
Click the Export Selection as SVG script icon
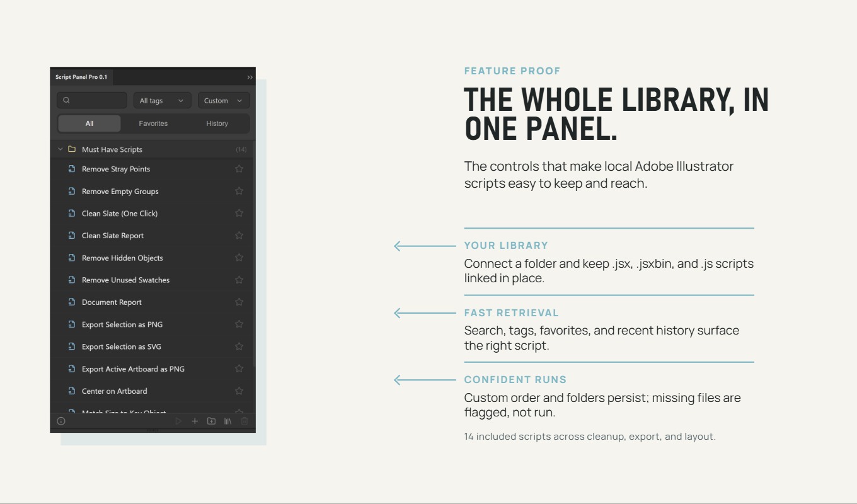(72, 346)
